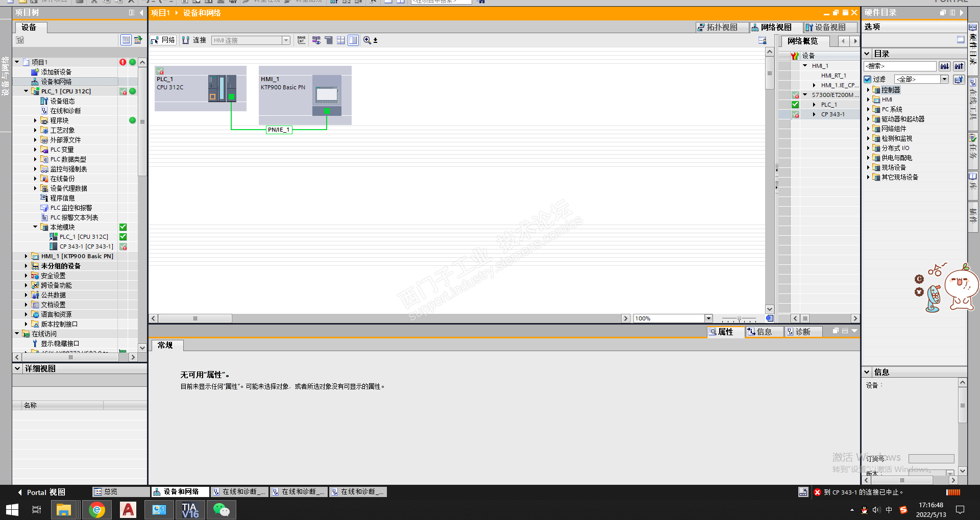Expand the 项目1 root node
The width and height of the screenshot is (980, 520).
point(17,62)
